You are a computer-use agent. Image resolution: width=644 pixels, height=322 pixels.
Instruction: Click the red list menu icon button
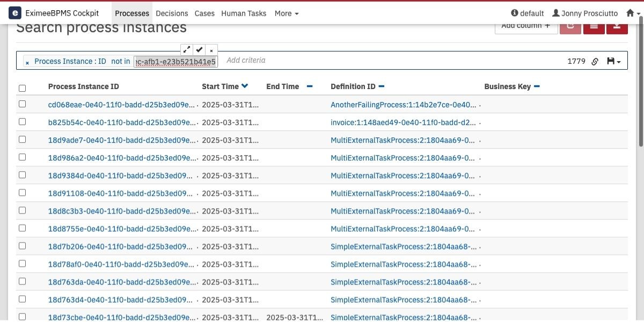click(594, 26)
